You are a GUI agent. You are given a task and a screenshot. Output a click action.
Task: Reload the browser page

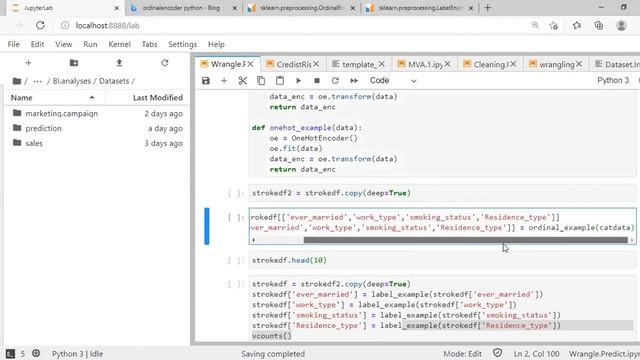coord(40,25)
